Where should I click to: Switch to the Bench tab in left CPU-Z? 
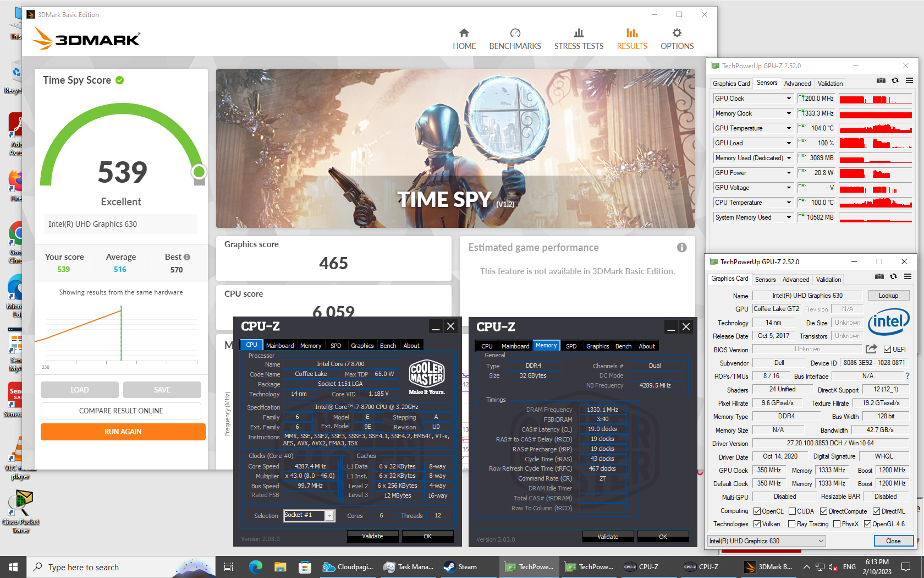[x=388, y=346]
